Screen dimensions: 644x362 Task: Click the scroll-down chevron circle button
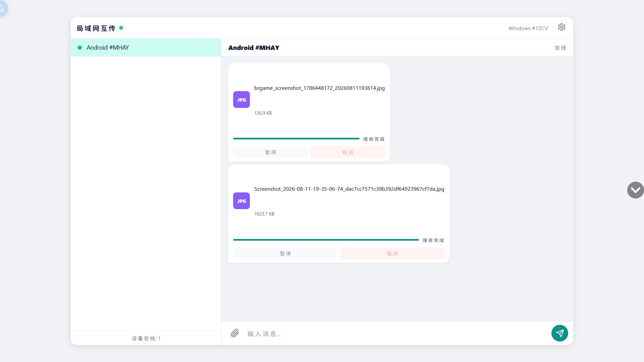coord(635,190)
